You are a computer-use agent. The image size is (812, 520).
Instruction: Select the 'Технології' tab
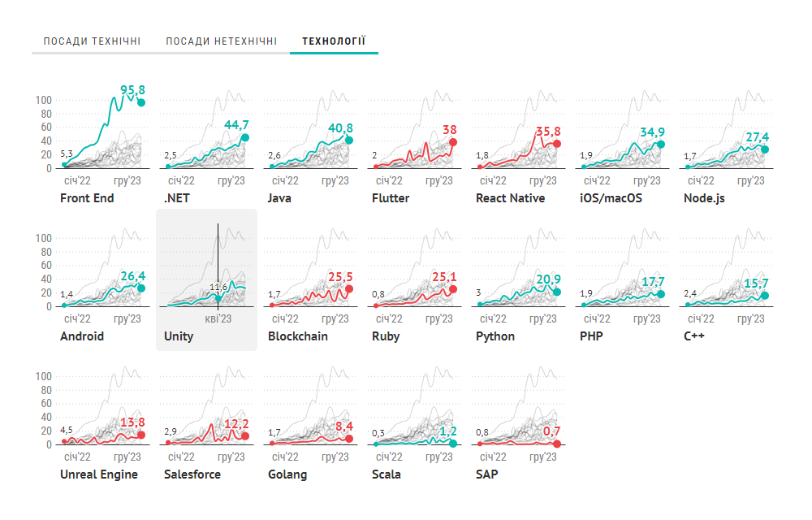(x=334, y=41)
